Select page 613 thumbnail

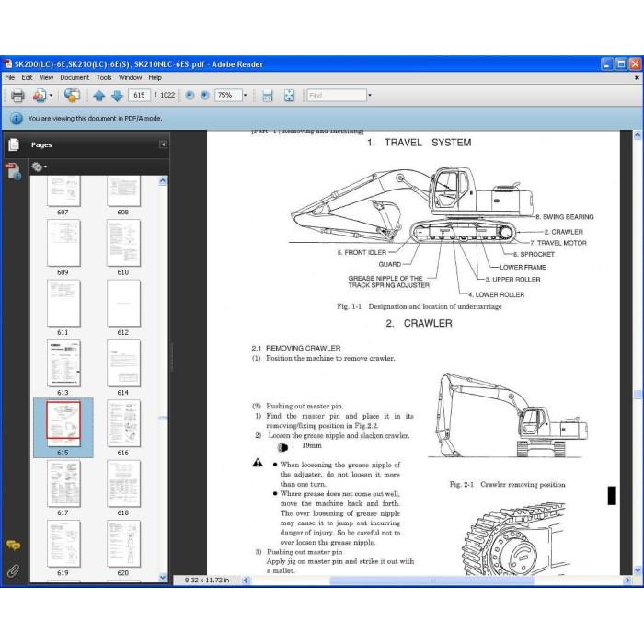tap(63, 363)
